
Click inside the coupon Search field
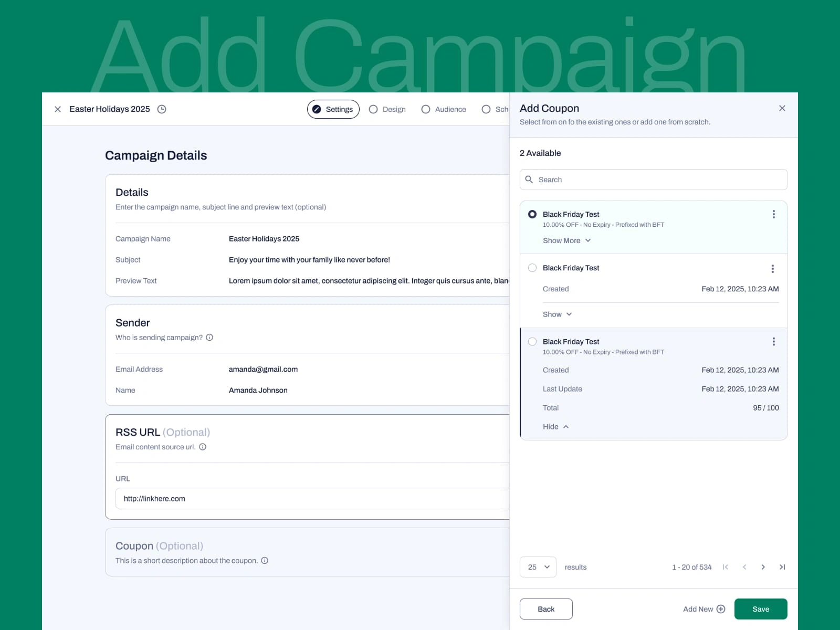tap(630, 180)
